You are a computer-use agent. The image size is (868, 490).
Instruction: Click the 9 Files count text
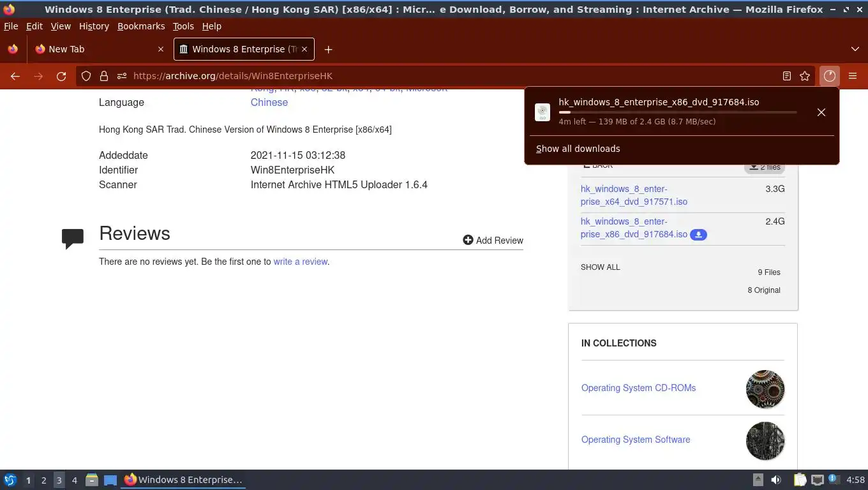click(769, 272)
